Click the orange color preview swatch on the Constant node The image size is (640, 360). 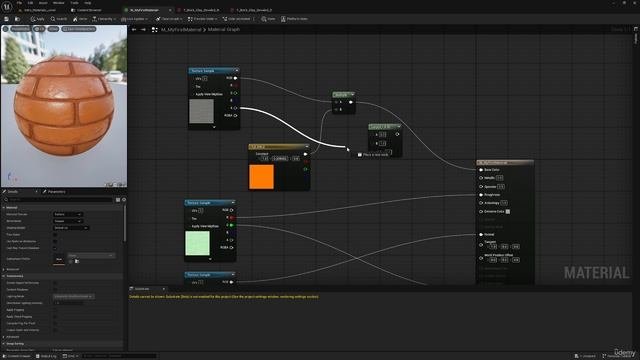pyautogui.click(x=261, y=176)
